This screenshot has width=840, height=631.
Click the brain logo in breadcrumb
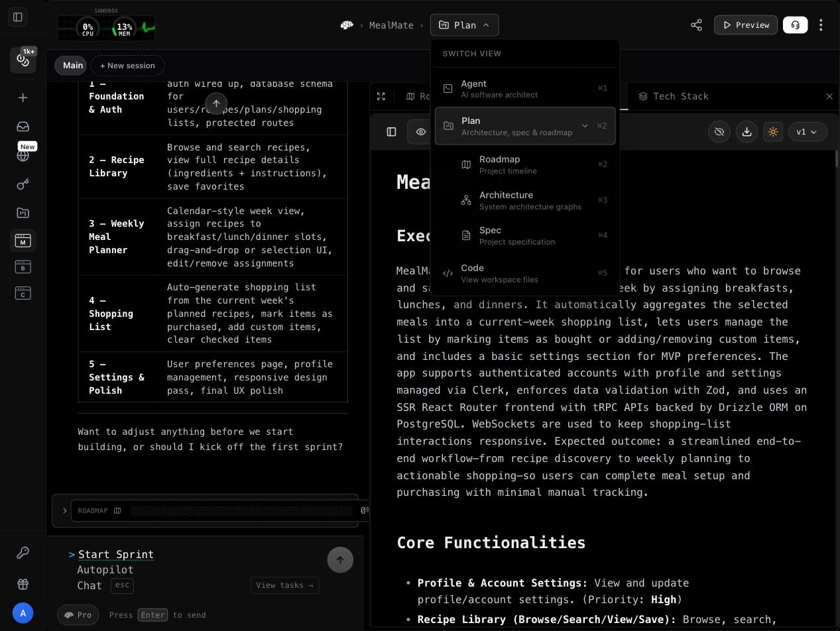pyautogui.click(x=347, y=25)
